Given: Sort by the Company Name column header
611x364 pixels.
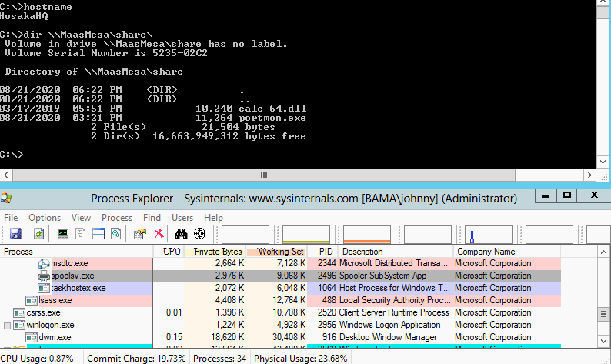Looking at the screenshot, I should (507, 252).
